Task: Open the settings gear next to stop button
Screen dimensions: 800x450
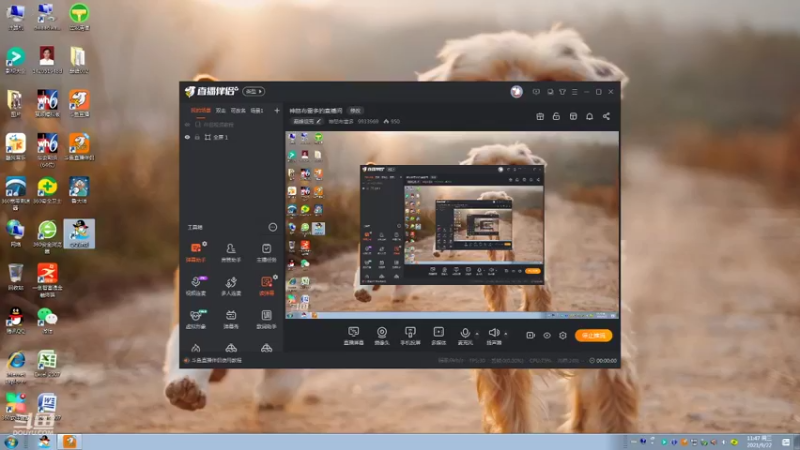Action: coord(563,335)
